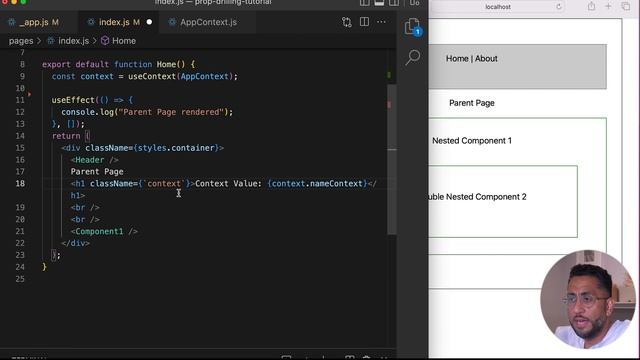Toggle secondary sidebar layout icon in title bar
This screenshot has height=360, width=640.
click(394, 2)
